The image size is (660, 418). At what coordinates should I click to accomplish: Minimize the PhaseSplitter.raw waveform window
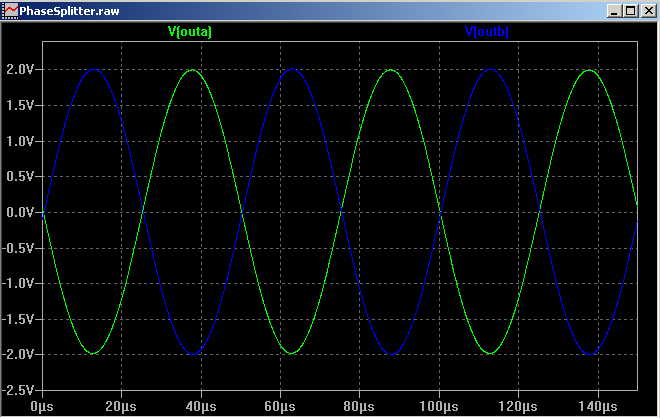tap(614, 11)
